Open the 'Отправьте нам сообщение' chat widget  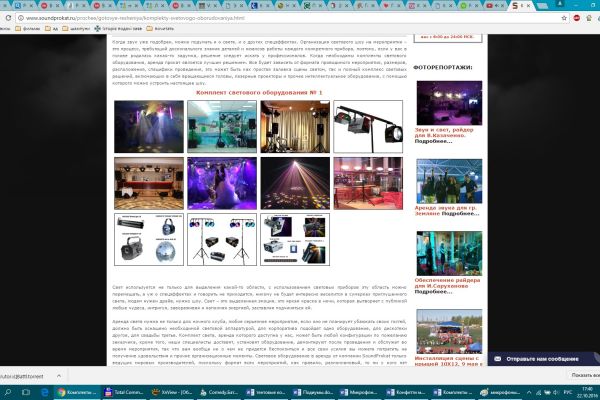click(x=543, y=359)
